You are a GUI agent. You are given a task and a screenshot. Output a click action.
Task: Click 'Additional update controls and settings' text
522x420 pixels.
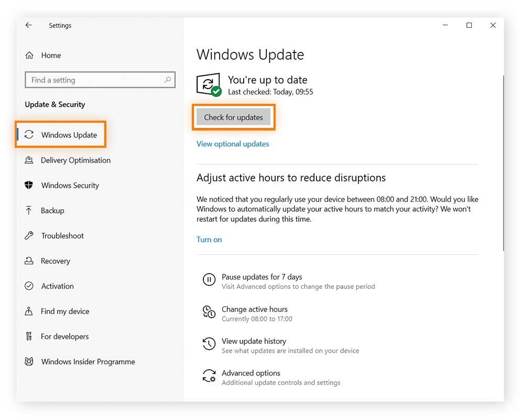[281, 383]
